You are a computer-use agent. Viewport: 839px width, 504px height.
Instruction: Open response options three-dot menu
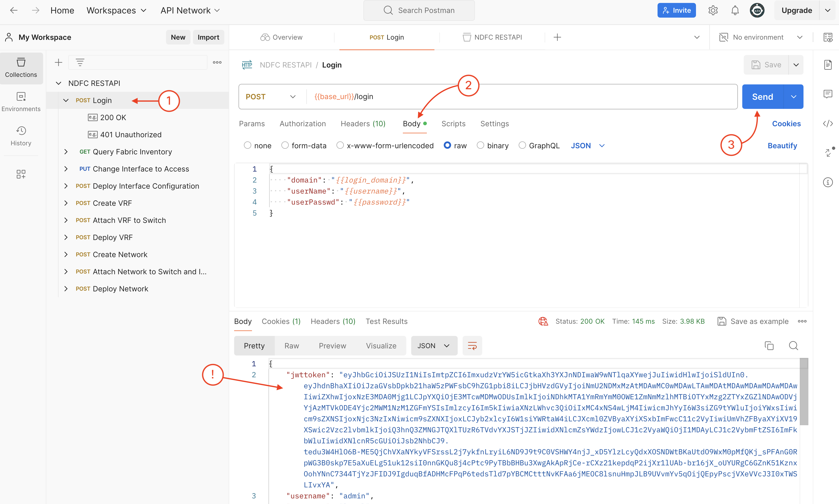[x=802, y=321]
